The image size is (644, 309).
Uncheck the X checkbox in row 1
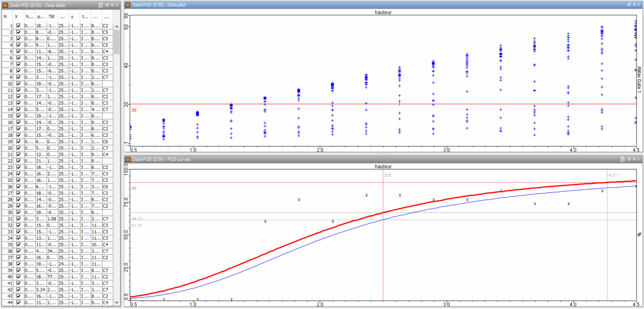click(18, 26)
